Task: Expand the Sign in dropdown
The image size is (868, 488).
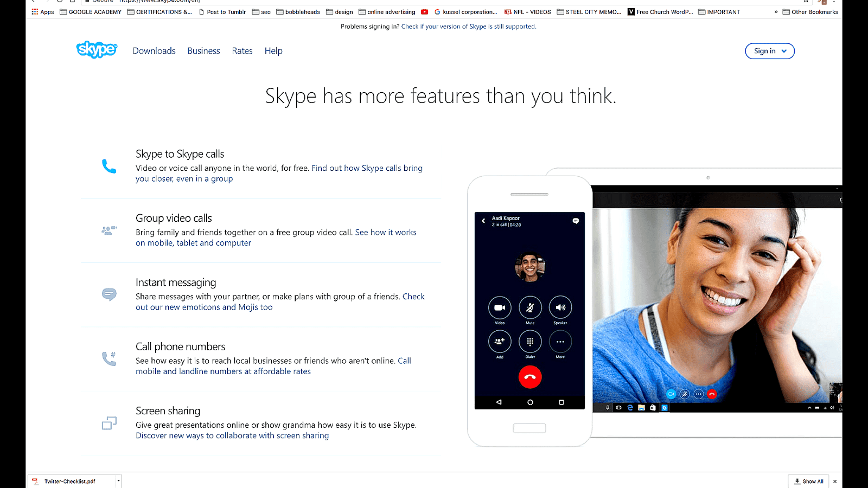Action: tap(770, 51)
